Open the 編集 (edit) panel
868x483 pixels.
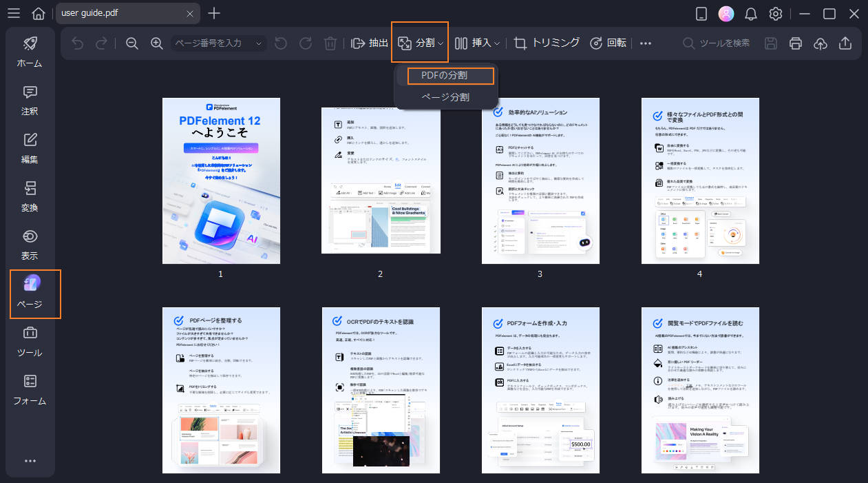pos(29,148)
